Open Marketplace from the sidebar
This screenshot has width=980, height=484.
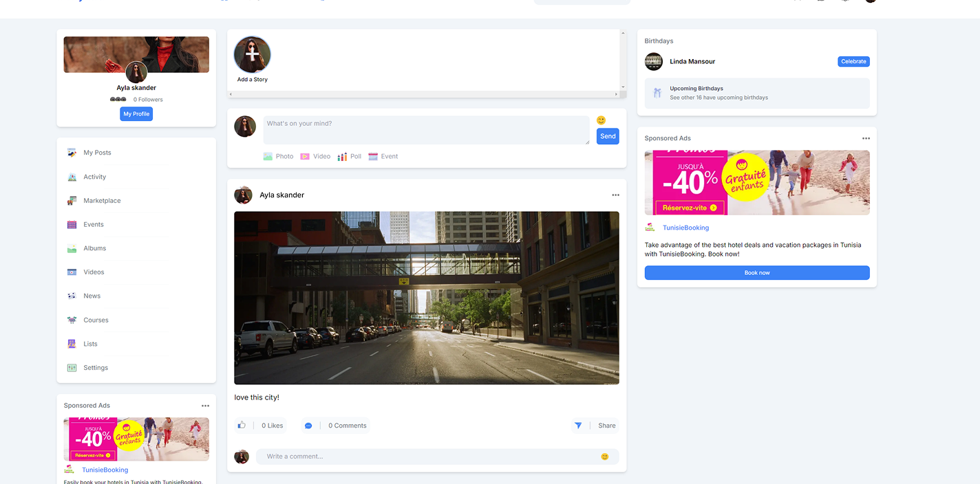click(102, 201)
